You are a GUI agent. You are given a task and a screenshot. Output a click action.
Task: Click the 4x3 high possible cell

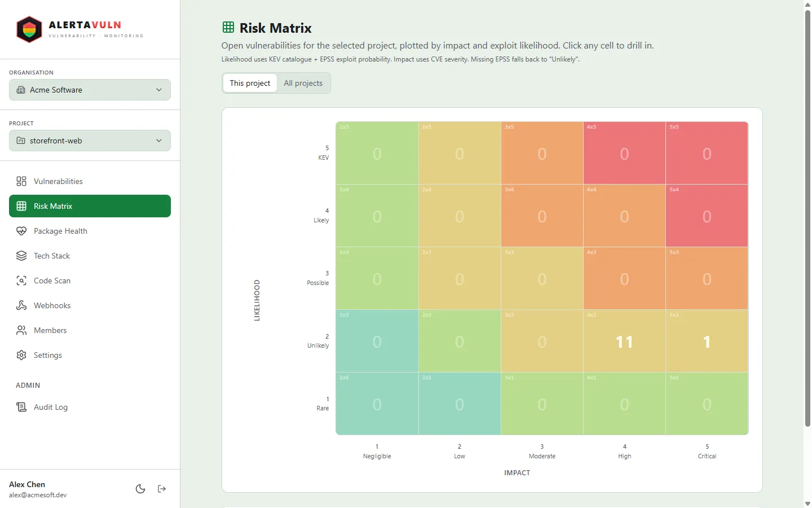(x=624, y=278)
